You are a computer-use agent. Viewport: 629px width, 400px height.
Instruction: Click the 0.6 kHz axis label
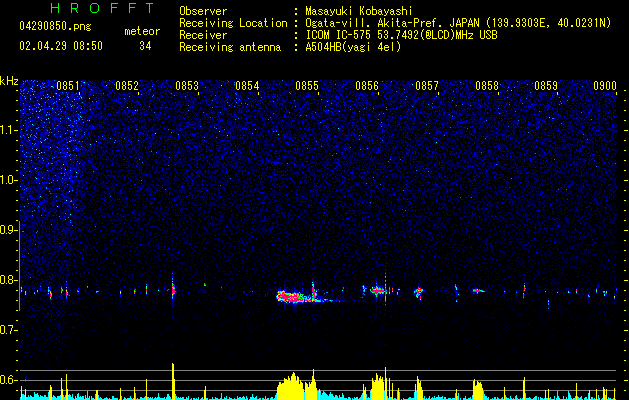click(x=9, y=380)
